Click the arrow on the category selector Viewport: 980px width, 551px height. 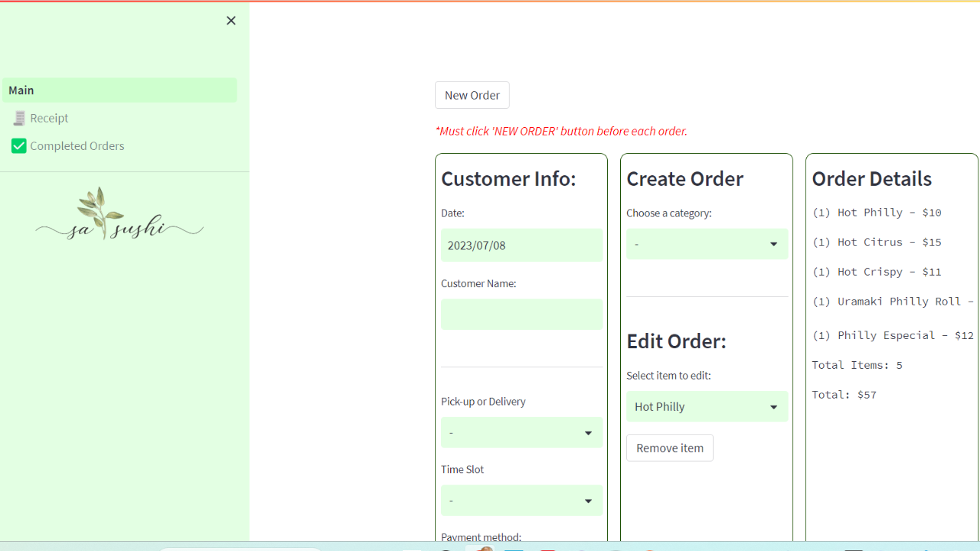coord(773,244)
